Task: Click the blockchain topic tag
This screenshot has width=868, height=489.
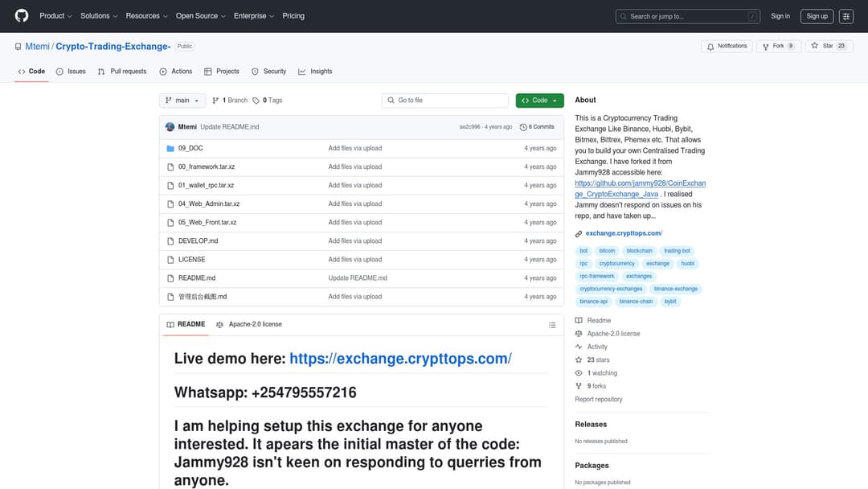Action: point(640,251)
